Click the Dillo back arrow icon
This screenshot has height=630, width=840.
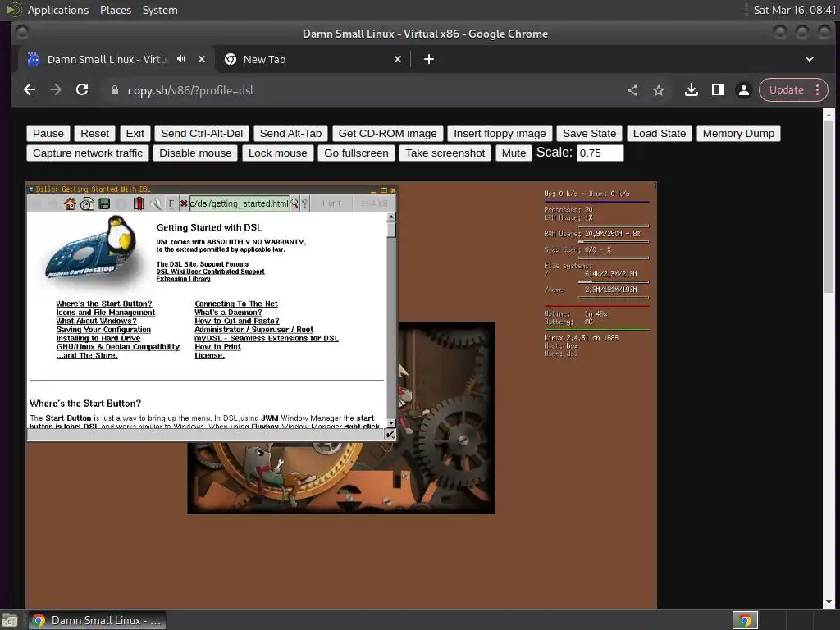[36, 203]
